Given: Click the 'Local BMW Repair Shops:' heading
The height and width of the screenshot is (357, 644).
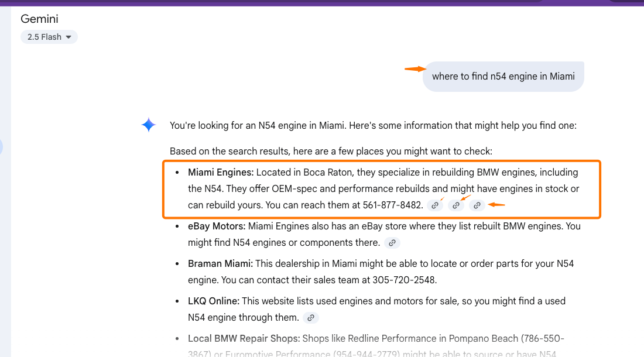Looking at the screenshot, I should pyautogui.click(x=244, y=338).
